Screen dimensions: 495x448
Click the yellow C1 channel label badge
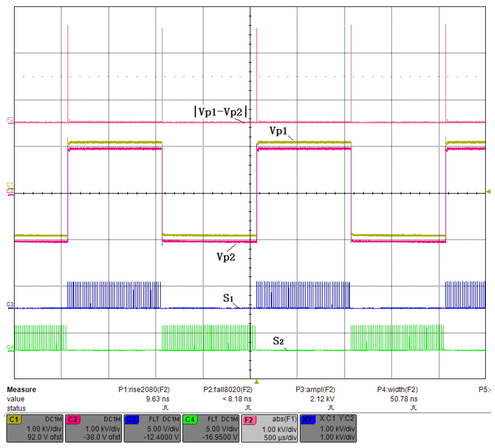click(14, 420)
